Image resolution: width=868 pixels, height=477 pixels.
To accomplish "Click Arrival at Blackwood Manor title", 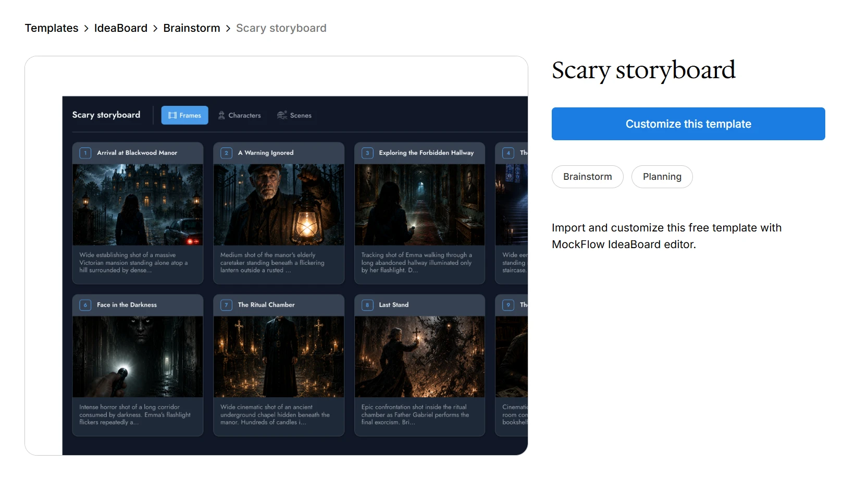I will 137,153.
